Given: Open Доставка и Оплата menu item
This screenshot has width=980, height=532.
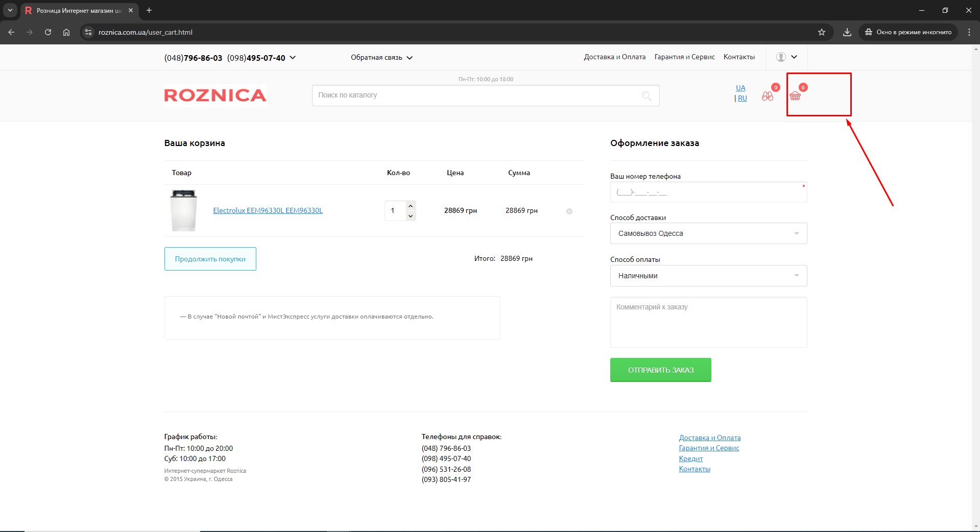Looking at the screenshot, I should 614,57.
